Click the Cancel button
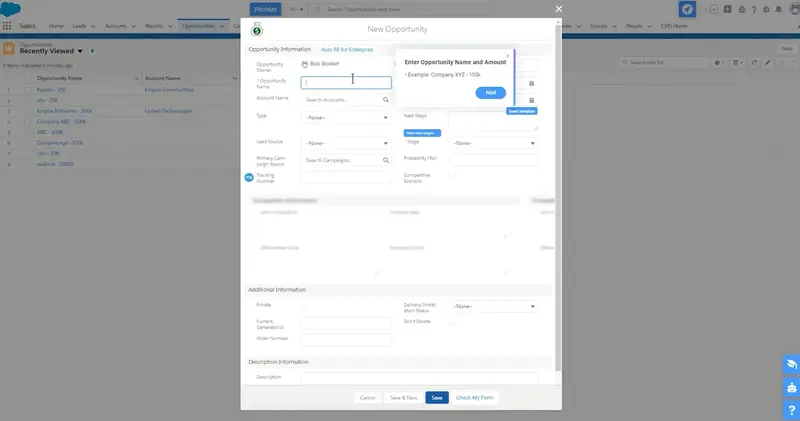This screenshot has width=800, height=421. pyautogui.click(x=367, y=398)
